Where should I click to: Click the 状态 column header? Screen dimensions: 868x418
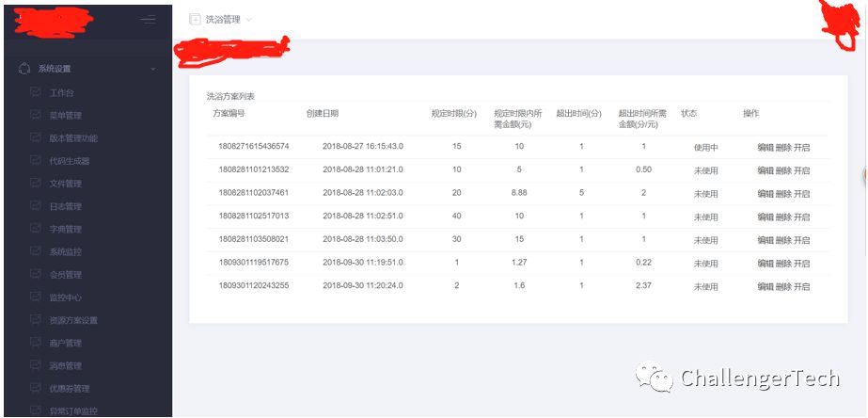coord(688,114)
